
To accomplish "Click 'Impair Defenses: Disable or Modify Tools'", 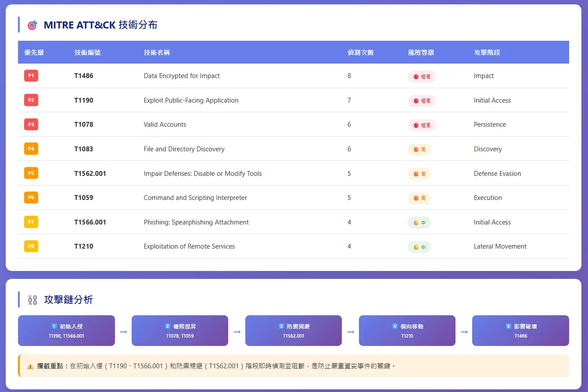I will click(203, 174).
